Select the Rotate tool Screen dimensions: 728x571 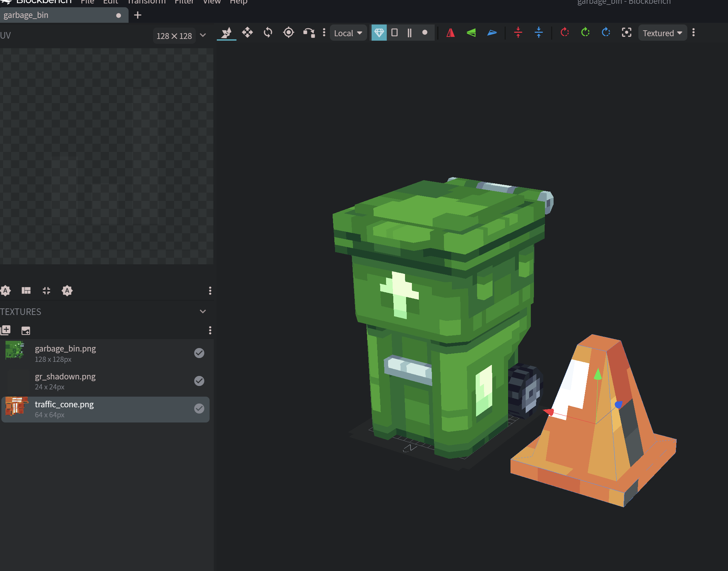(x=268, y=33)
